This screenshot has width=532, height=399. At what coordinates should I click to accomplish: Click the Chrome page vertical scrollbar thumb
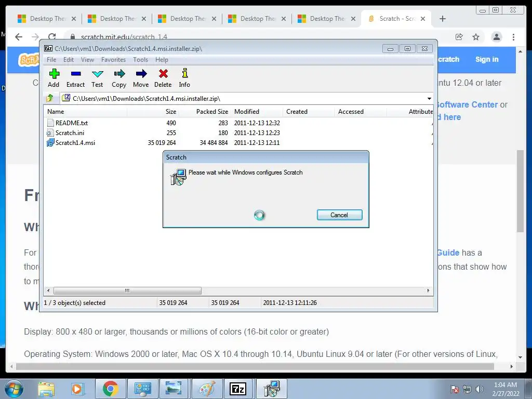521,191
